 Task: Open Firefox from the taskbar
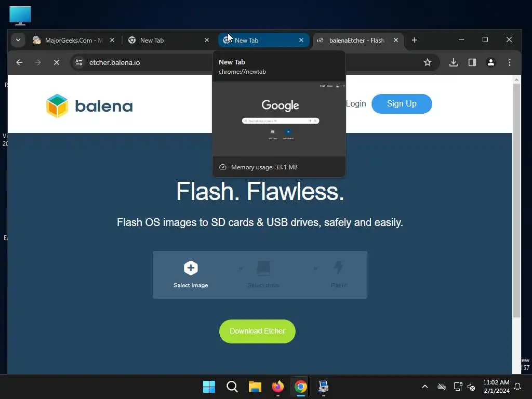pos(278,387)
